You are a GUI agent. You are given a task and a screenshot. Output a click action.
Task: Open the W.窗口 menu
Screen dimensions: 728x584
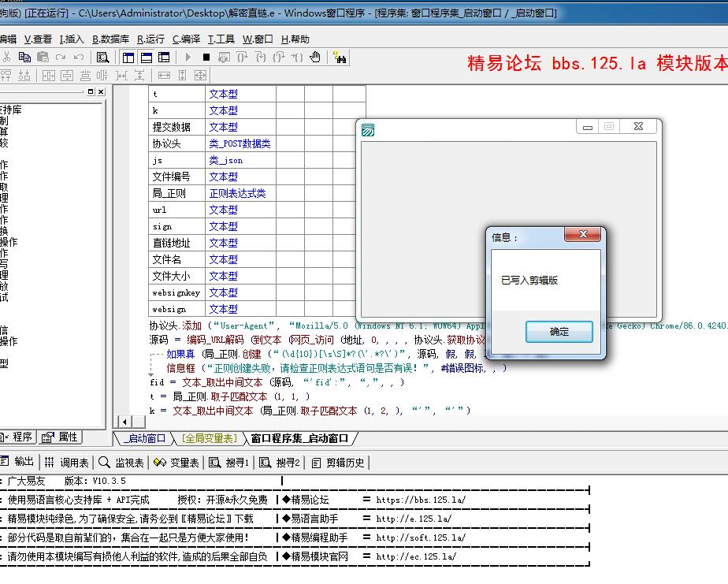tap(258, 39)
